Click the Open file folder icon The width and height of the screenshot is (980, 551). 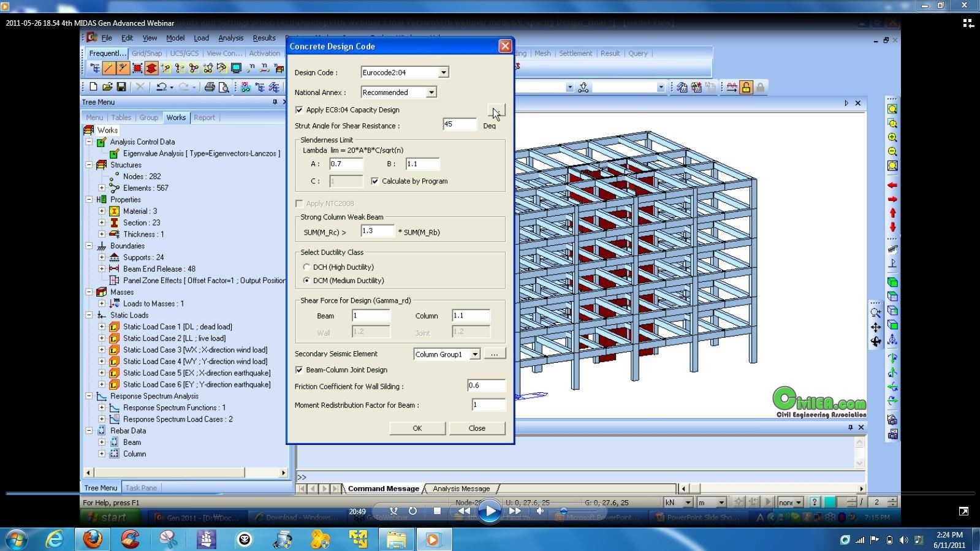click(x=107, y=87)
